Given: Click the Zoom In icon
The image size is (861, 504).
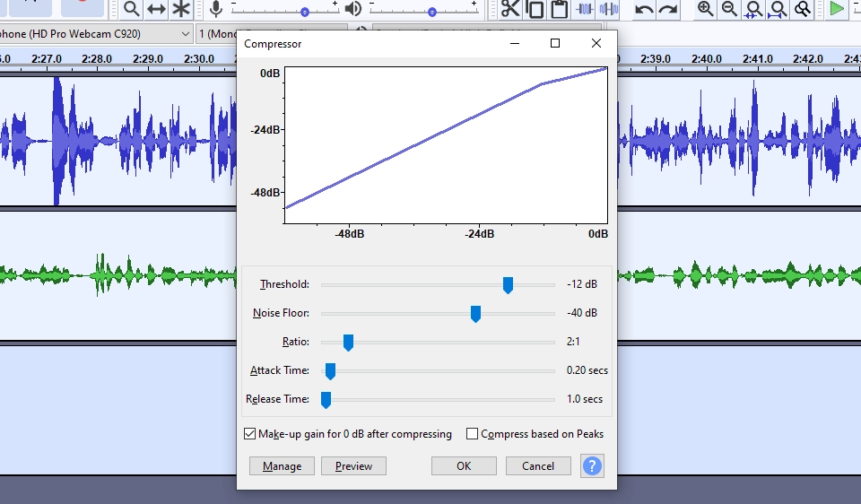Looking at the screenshot, I should point(706,9).
